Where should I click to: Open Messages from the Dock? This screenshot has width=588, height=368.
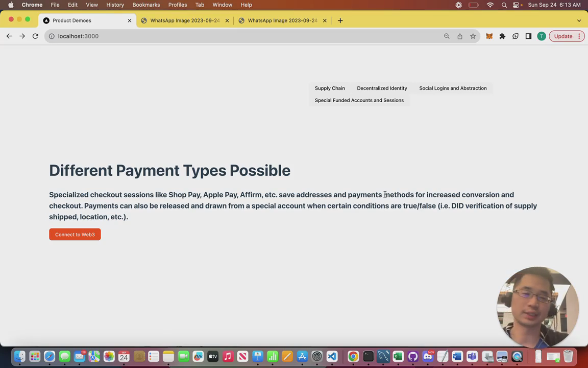point(64,356)
